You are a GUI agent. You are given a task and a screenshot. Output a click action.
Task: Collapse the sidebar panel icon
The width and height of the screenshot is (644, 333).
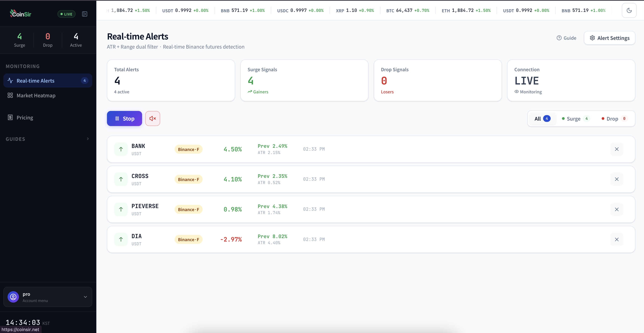click(85, 14)
